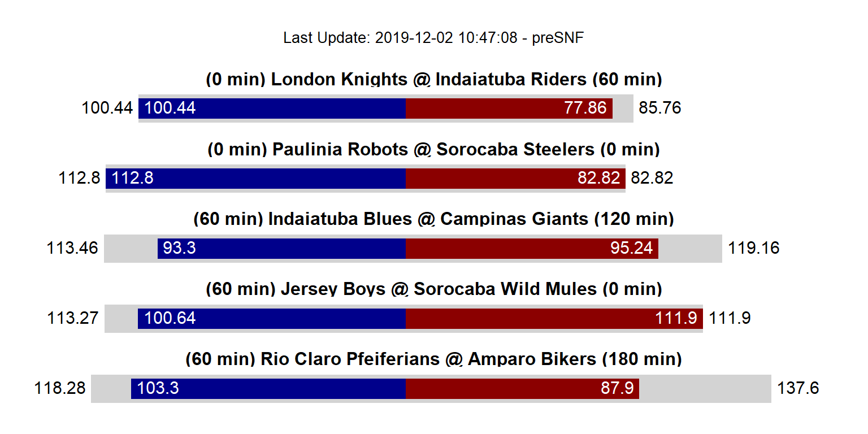
Task: Click London Knights' blue score bar
Action: click(272, 108)
